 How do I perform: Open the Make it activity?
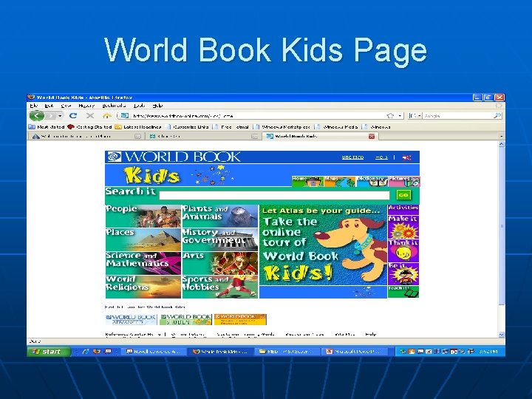click(403, 227)
